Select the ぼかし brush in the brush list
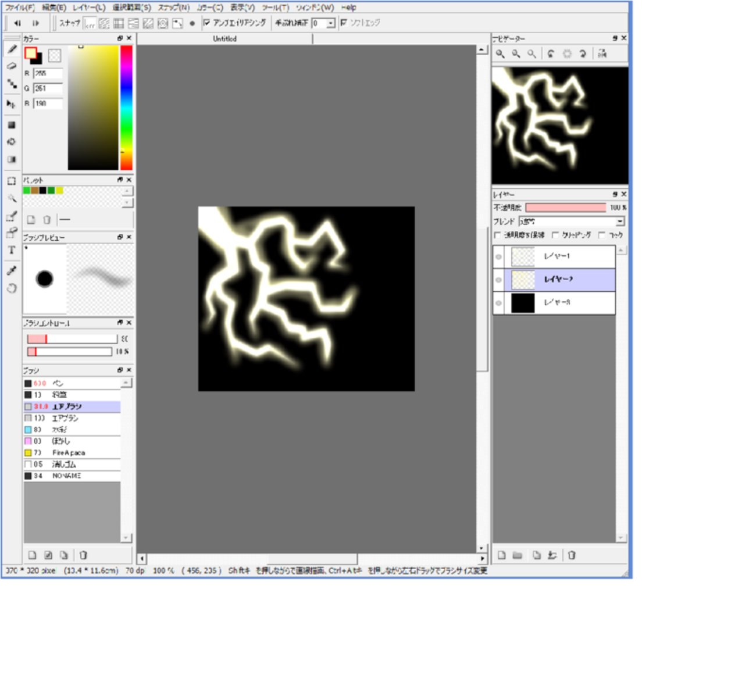The height and width of the screenshot is (700, 756). [x=72, y=441]
